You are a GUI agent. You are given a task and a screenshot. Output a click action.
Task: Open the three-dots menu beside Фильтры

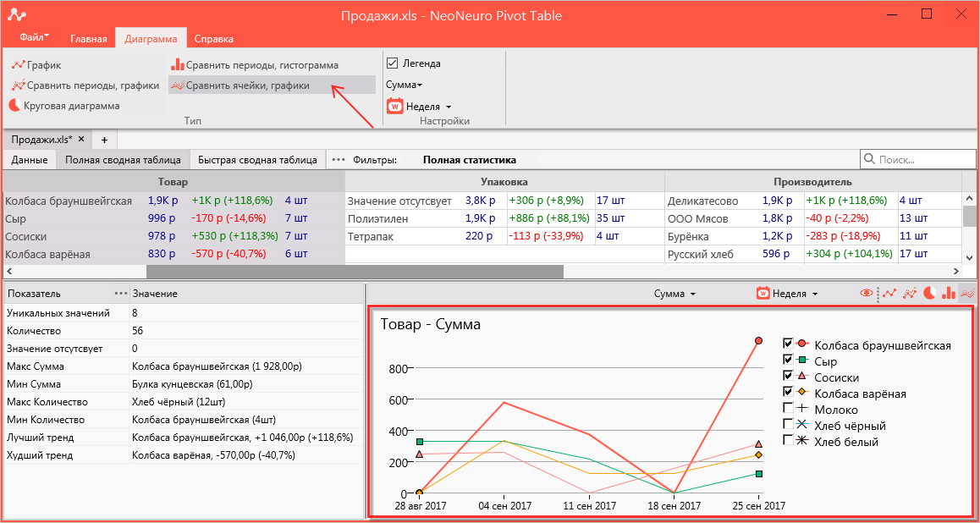click(339, 160)
